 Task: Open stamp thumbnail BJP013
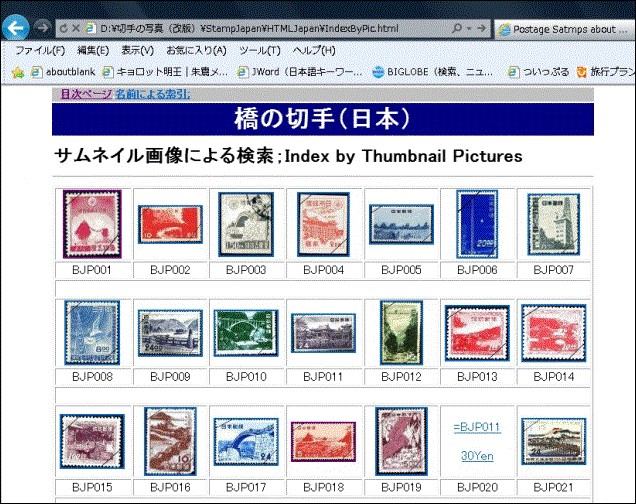[x=477, y=333]
